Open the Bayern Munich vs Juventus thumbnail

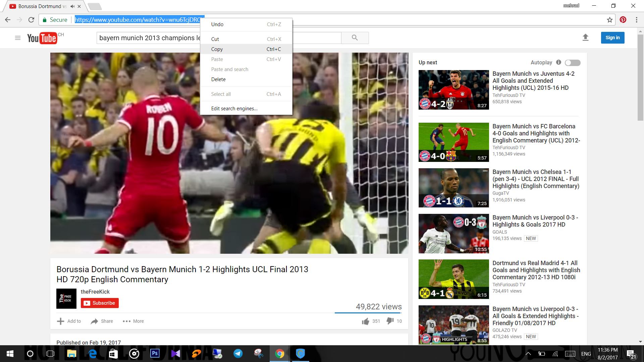tap(453, 90)
